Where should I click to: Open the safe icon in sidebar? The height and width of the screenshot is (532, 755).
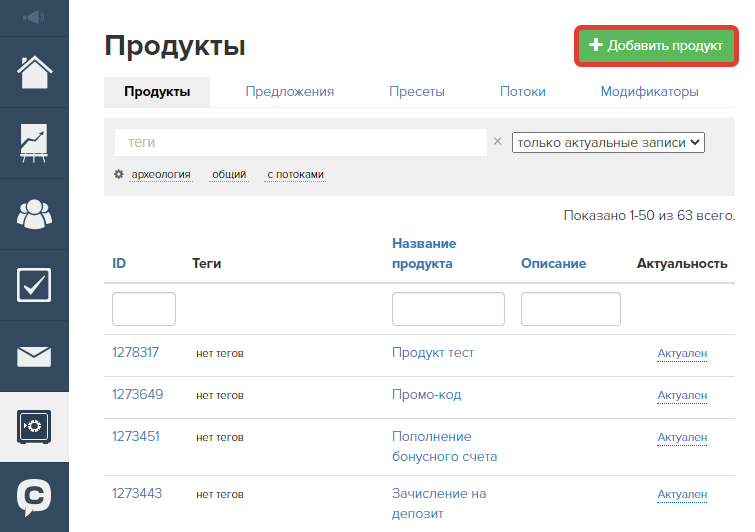click(x=34, y=427)
